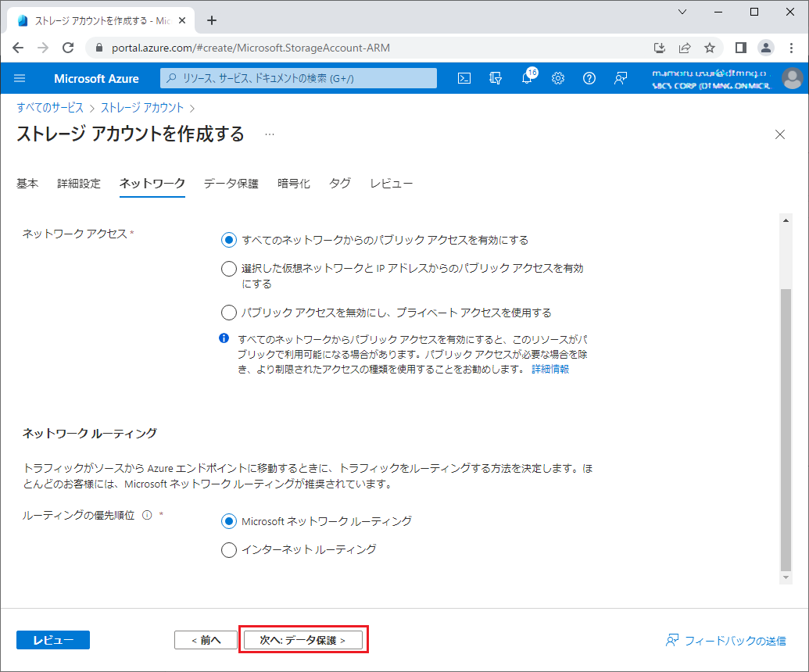Select 選択した仮想ネットワークと IP アドレス option
The height and width of the screenshot is (672, 809).
(228, 268)
